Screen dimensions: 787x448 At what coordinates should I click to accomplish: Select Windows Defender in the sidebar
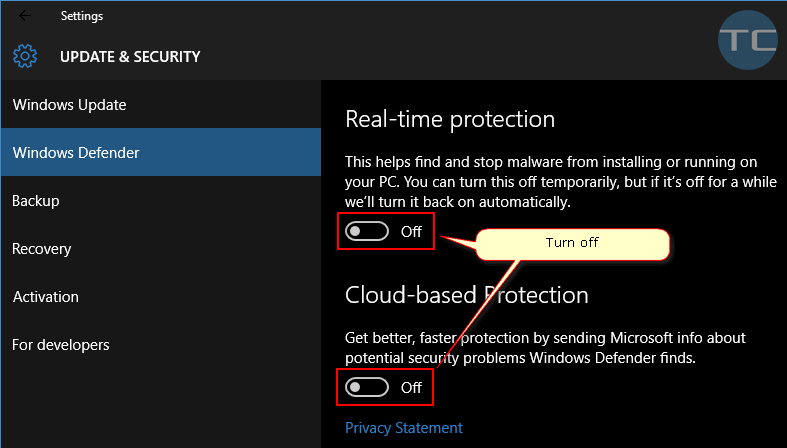161,153
